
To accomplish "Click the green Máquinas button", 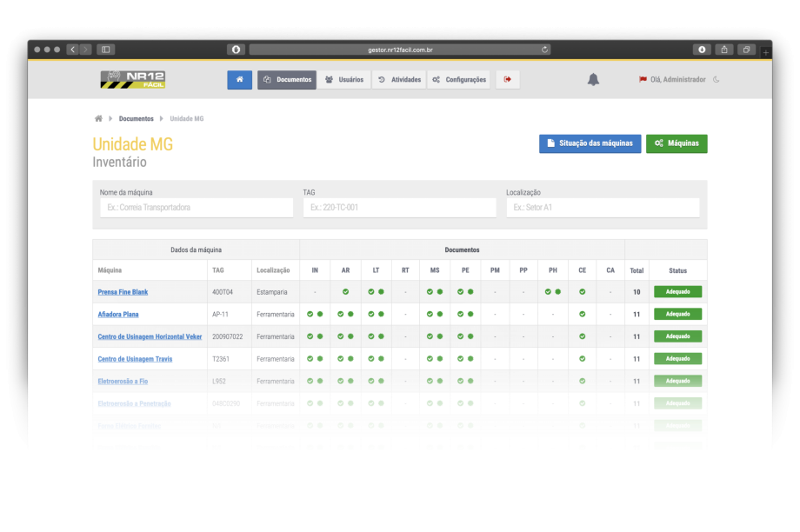I will click(x=677, y=143).
